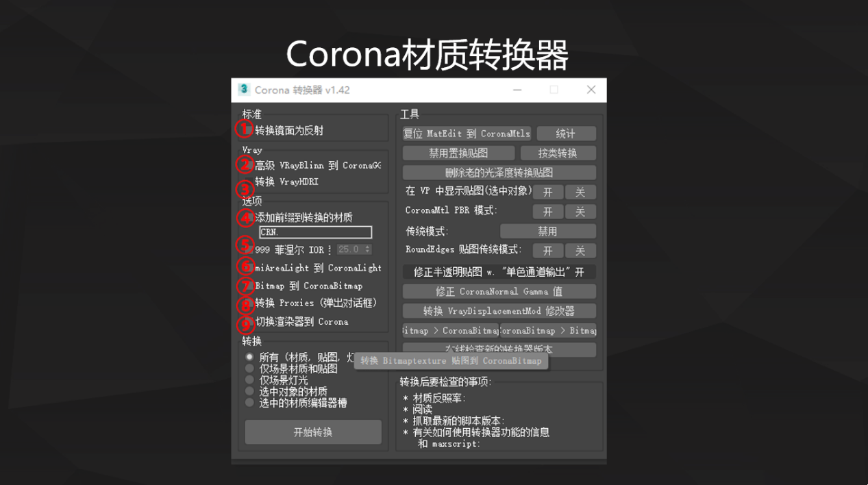Choose the 选中的材质编辑器槽 radio option
The image size is (868, 485).
297,403
